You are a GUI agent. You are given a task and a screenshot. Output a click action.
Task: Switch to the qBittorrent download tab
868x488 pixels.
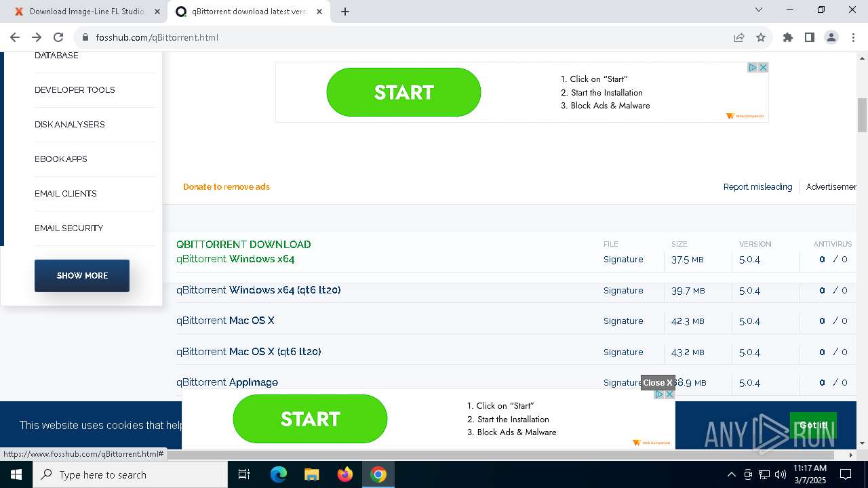[249, 12]
